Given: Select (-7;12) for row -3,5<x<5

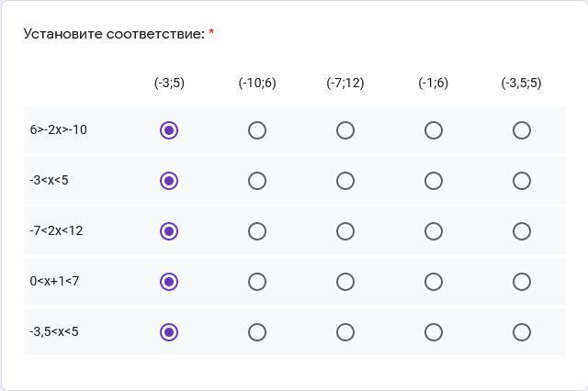Looking at the screenshot, I should coord(345,332).
